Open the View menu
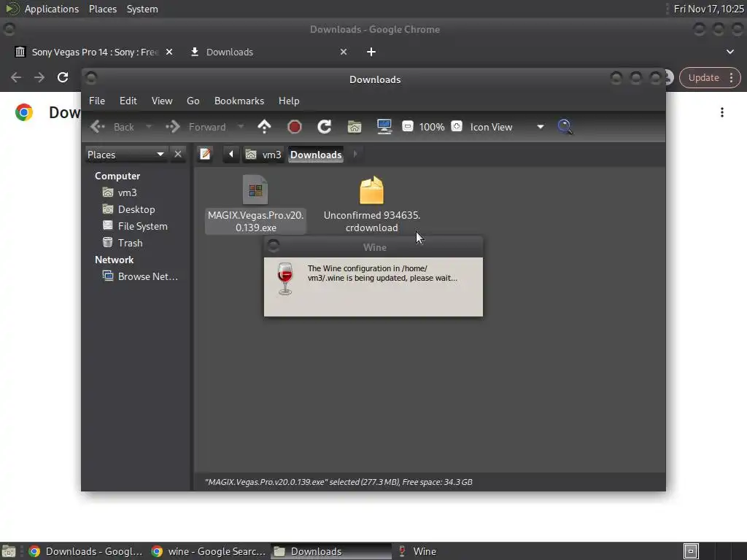 tap(161, 101)
